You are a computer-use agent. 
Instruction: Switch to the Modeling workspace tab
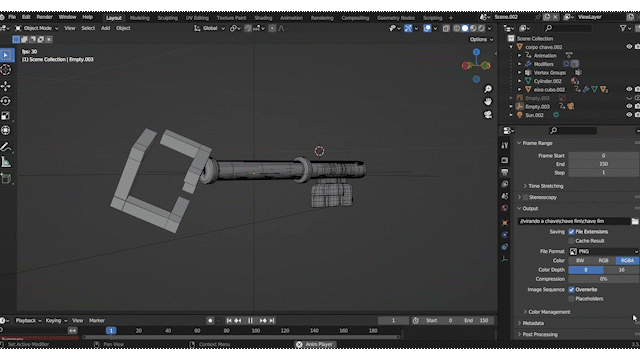[x=140, y=18]
